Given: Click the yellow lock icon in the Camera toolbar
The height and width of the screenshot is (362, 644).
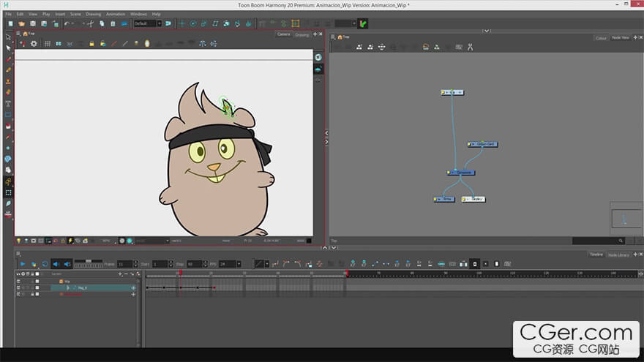Looking at the screenshot, I should point(91,43).
